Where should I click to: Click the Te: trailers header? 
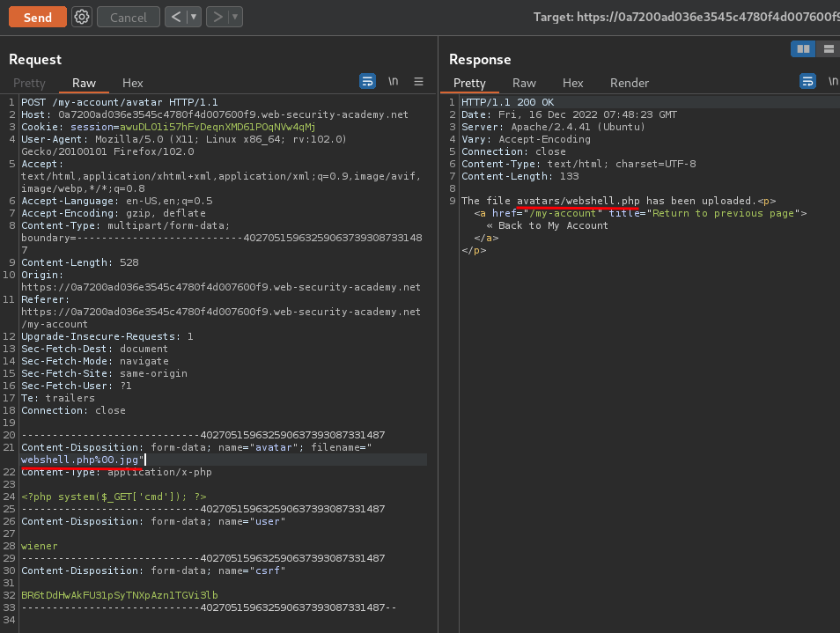[58, 398]
